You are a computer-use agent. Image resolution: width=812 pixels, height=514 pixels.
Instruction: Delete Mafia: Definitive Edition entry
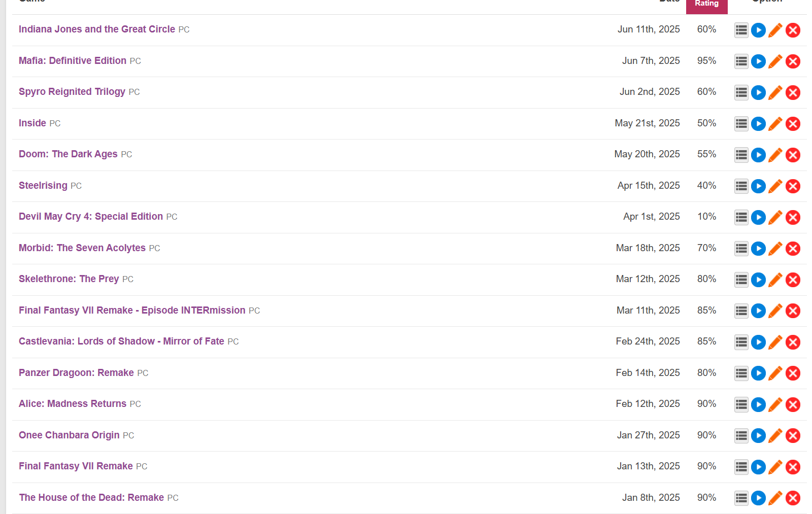[793, 61]
